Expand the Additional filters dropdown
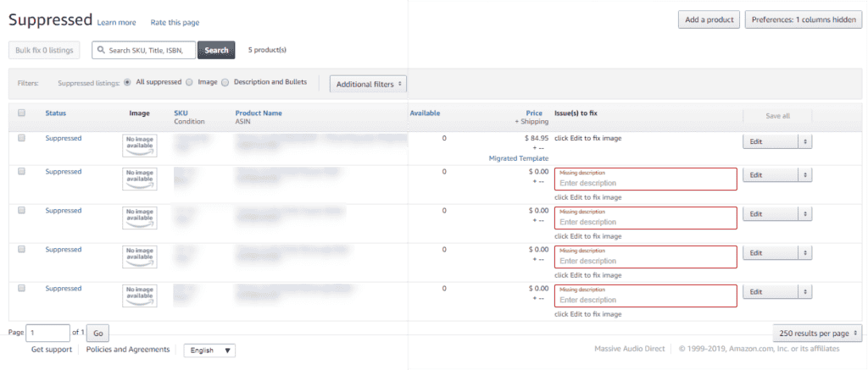Viewport: 868px width, 370px height. click(368, 84)
